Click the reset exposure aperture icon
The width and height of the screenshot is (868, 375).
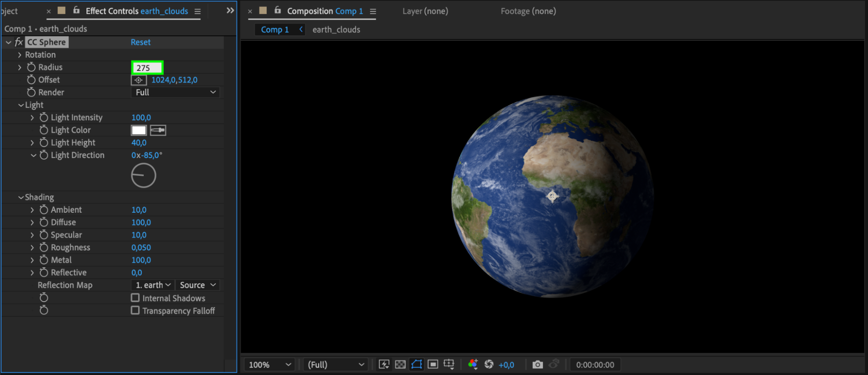click(489, 365)
